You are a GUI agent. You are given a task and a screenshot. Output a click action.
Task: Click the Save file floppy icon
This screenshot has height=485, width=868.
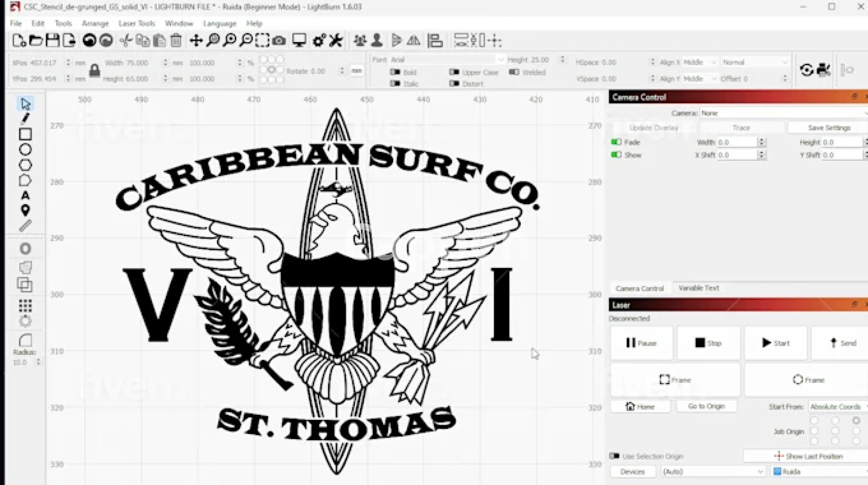pos(53,41)
